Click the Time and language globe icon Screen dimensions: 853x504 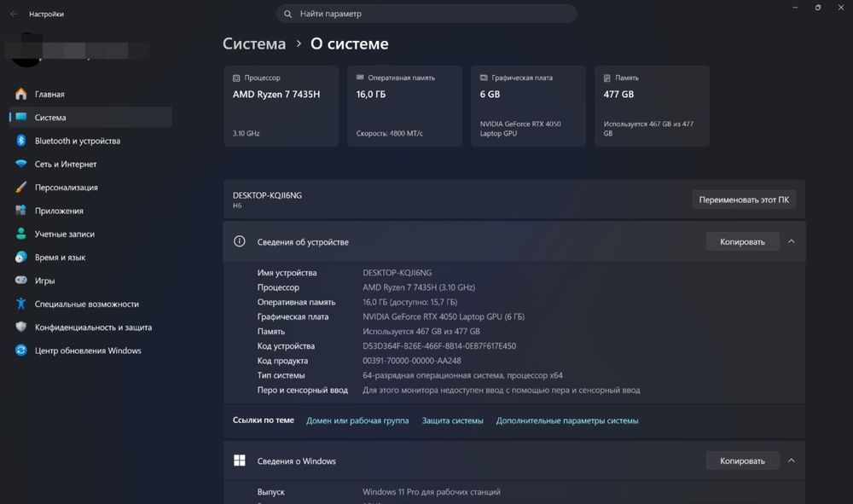20,258
